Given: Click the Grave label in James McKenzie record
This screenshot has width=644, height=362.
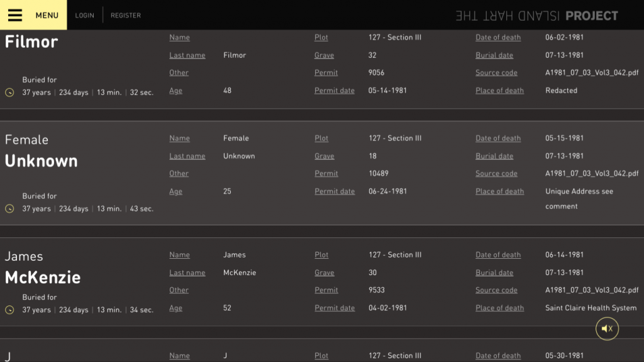Looking at the screenshot, I should point(325,273).
